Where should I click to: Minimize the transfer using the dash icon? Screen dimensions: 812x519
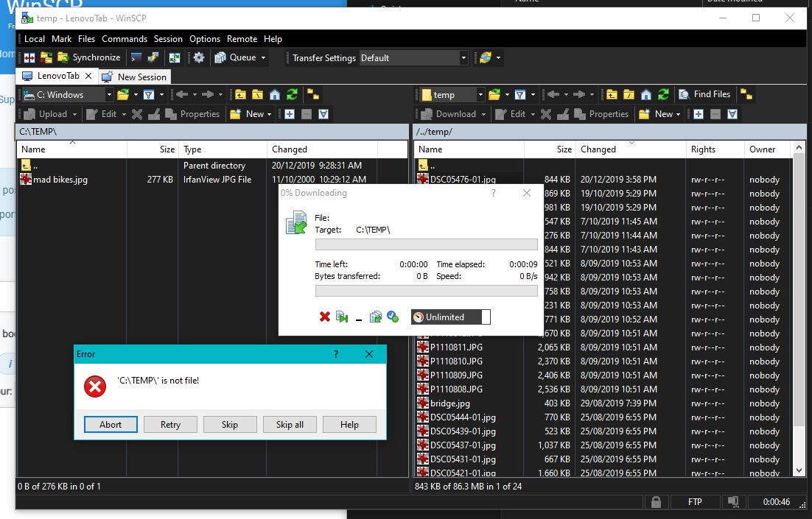point(359,318)
